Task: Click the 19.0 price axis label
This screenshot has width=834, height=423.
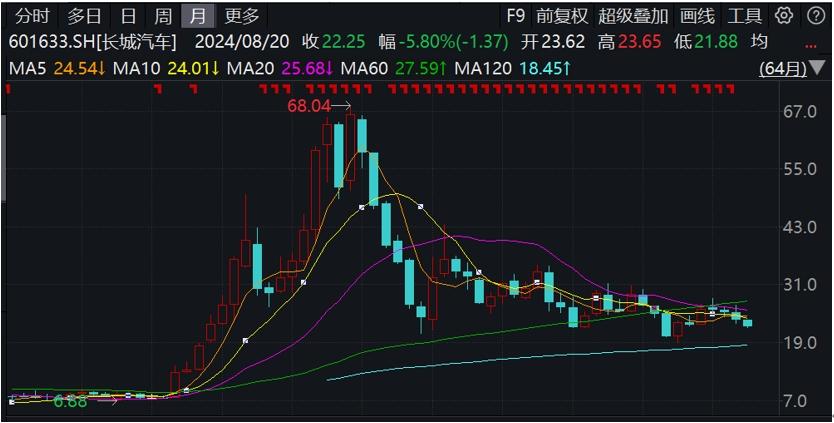Action: (801, 342)
